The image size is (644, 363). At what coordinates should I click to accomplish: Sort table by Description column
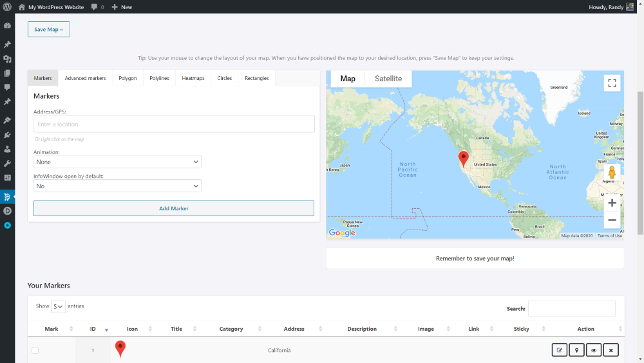tap(362, 329)
